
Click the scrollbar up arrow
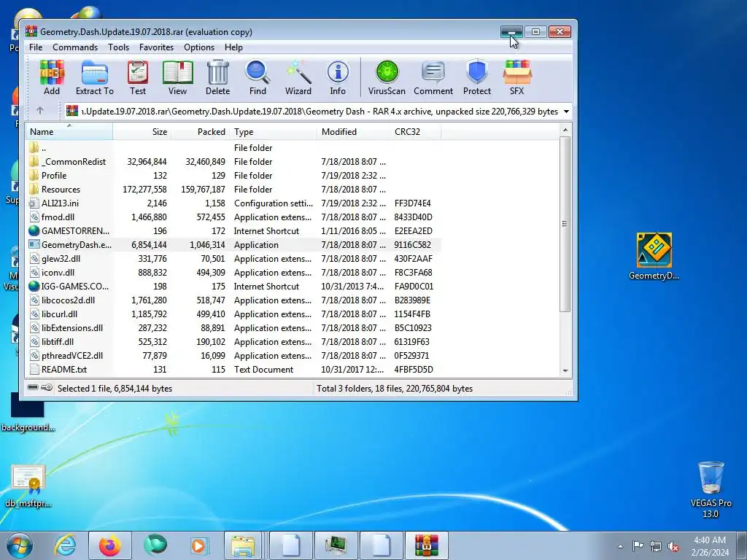coord(565,130)
